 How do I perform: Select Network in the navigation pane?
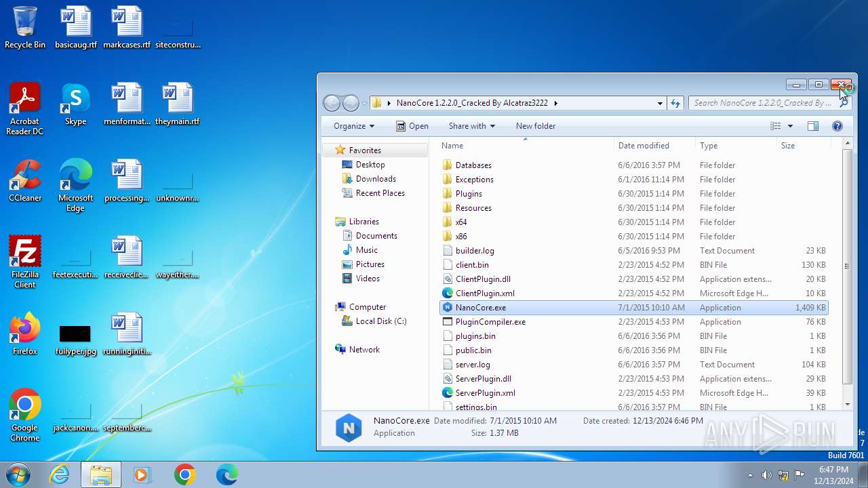click(364, 350)
